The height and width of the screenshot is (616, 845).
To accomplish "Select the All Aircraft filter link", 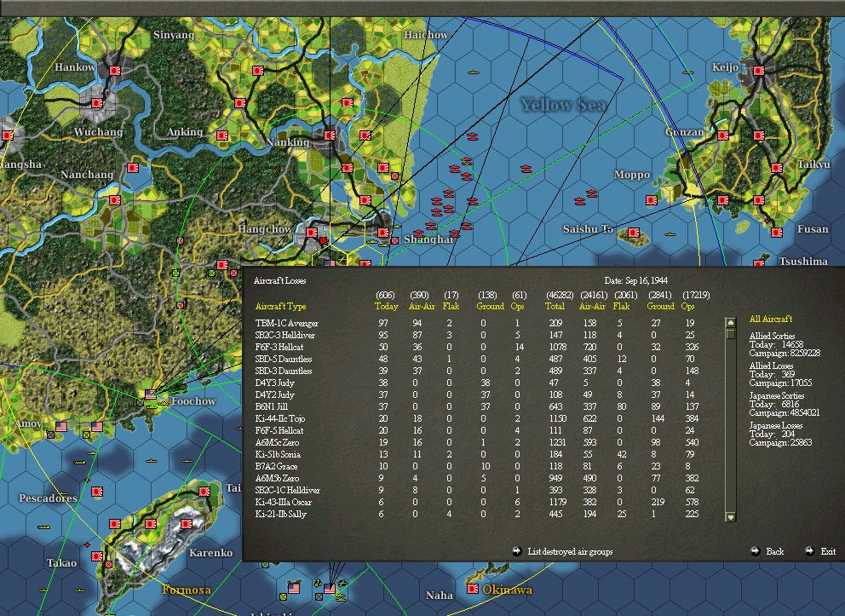I will (771, 319).
